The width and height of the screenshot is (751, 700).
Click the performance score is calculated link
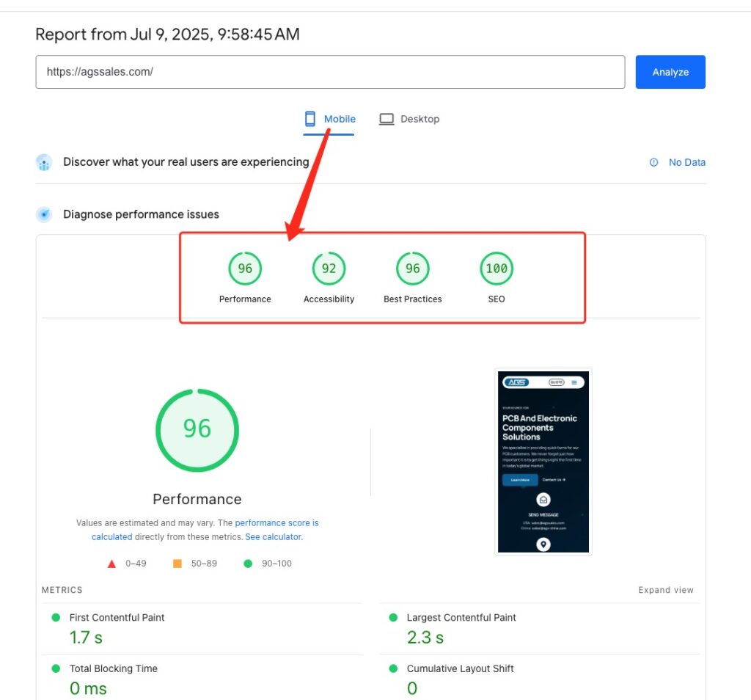pyautogui.click(x=276, y=522)
